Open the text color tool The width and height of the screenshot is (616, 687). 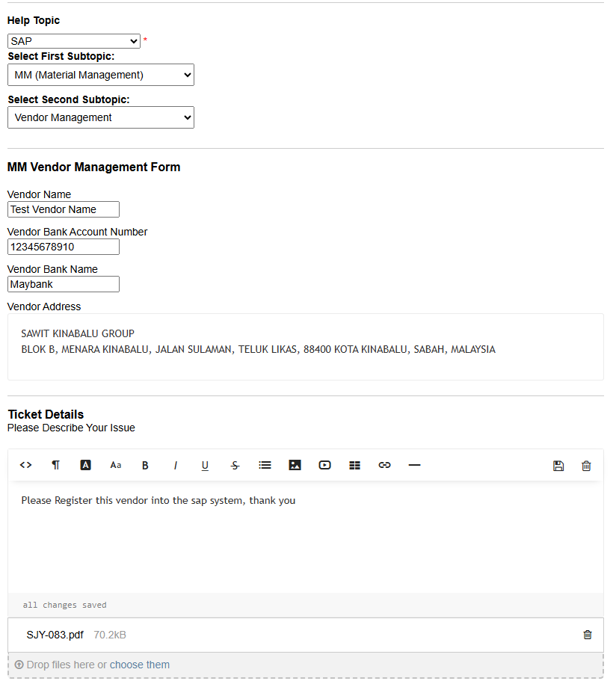85,465
